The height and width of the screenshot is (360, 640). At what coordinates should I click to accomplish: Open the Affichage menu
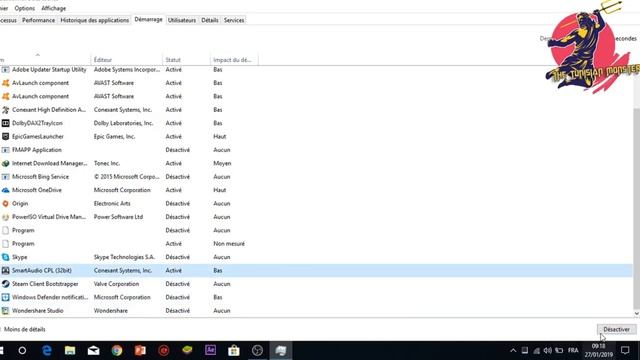tap(53, 8)
